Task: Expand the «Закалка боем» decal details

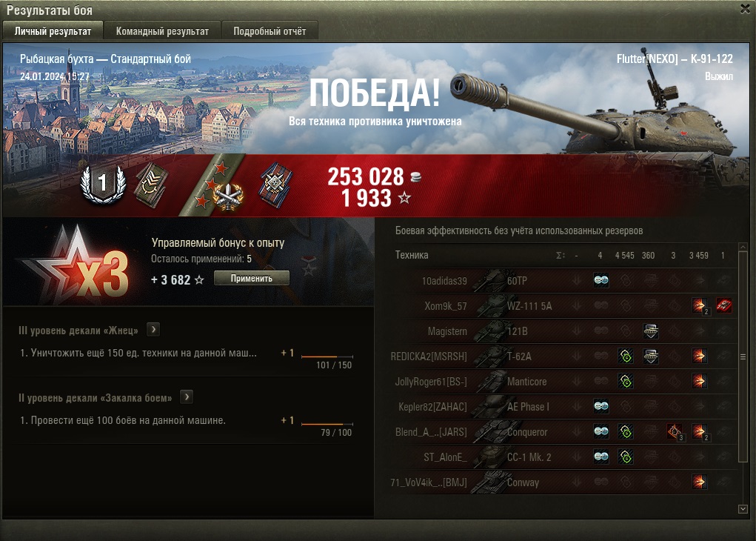Action: [x=187, y=397]
